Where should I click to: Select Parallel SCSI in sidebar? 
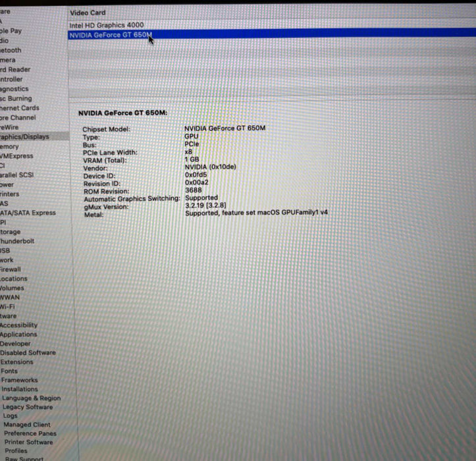16,175
